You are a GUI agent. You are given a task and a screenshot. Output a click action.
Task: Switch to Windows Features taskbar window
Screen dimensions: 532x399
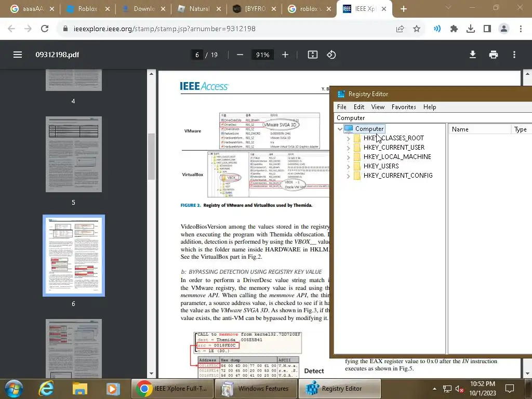(256, 389)
